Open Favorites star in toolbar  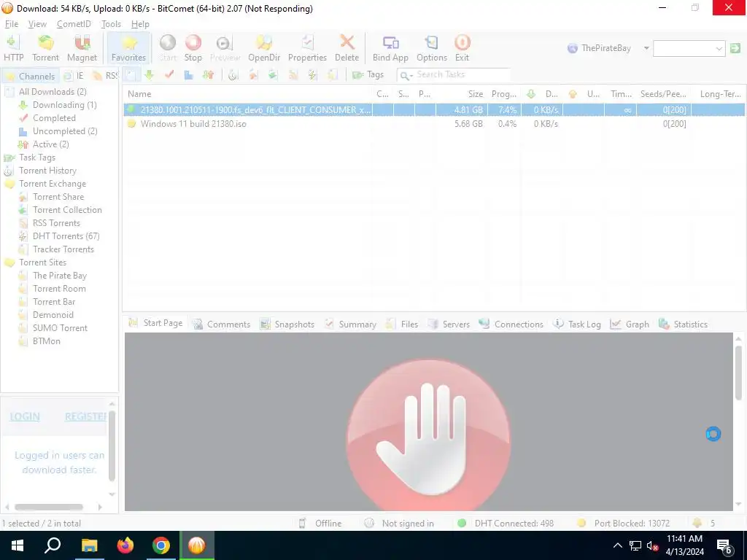click(x=128, y=48)
